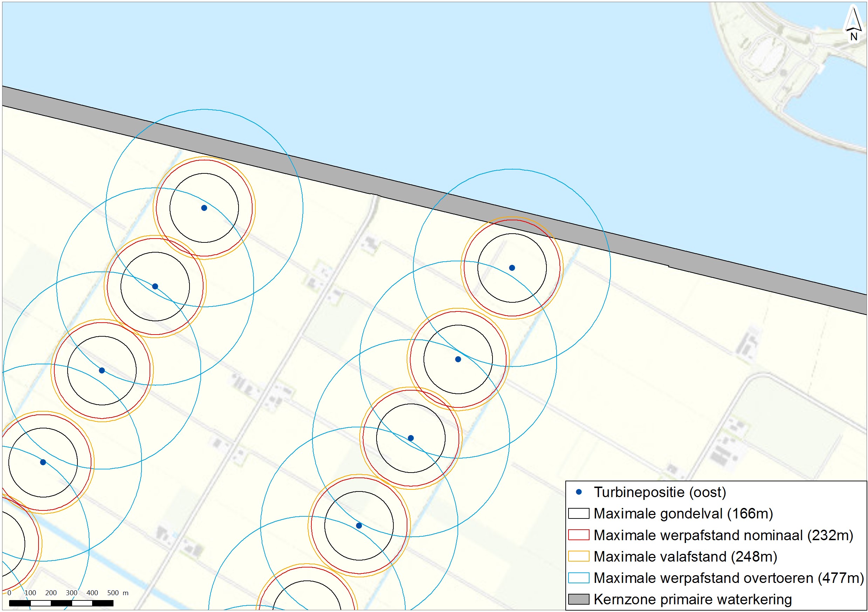Click the orange Maximale valafstand legend box

[x=578, y=556]
